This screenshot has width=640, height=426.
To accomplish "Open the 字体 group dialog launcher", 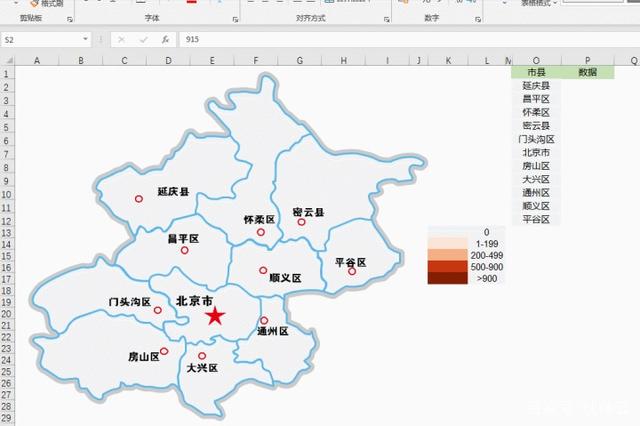I will (235, 19).
